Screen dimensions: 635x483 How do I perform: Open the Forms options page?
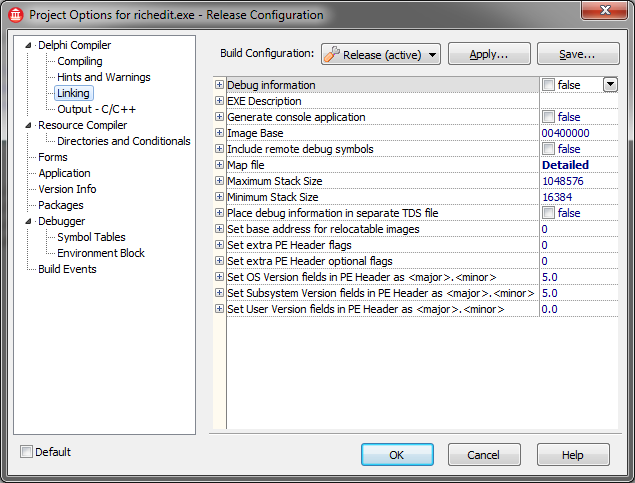53,157
